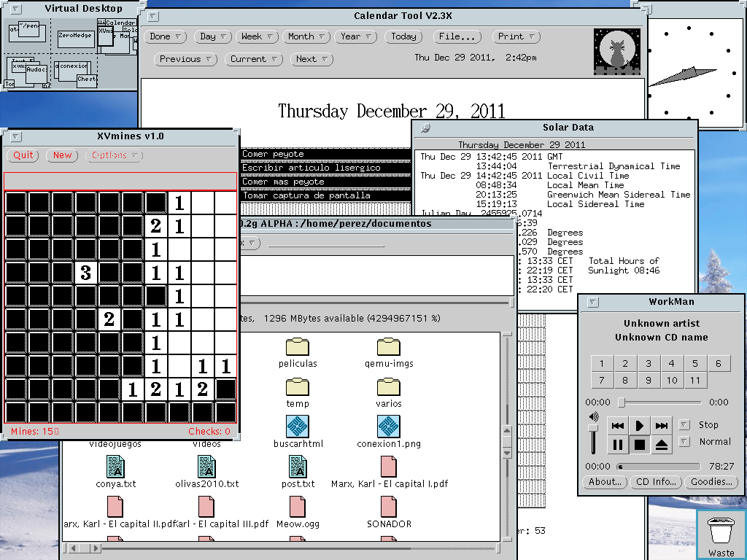Click the conexion window in Virtual Desktop
747x560 pixels.
pyautogui.click(x=72, y=71)
